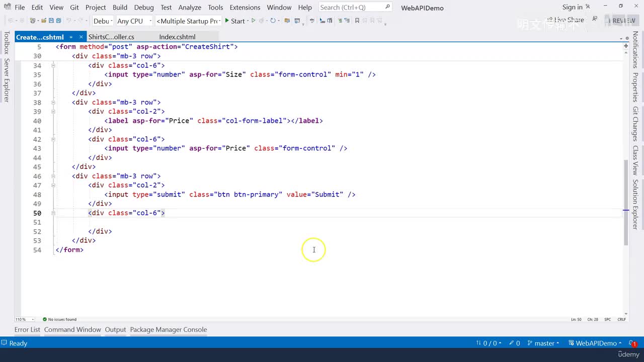Click the Save All icon
The image size is (644, 362).
point(58,21)
